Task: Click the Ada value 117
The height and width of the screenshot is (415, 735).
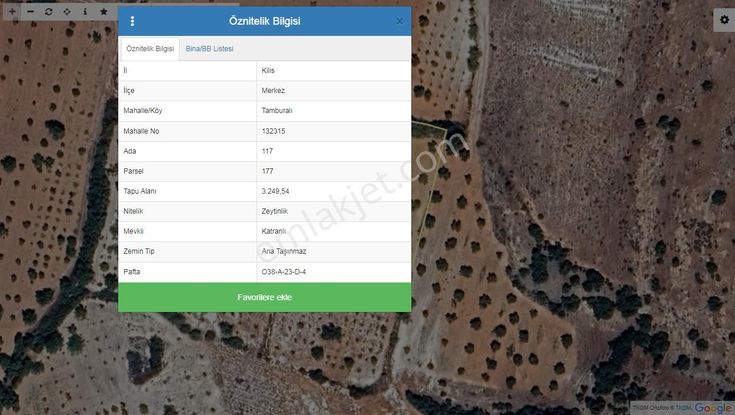Action: point(267,151)
